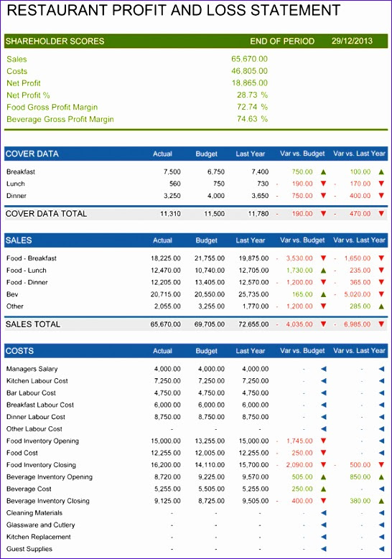The height and width of the screenshot is (559, 392).
Task: Click the Net Profit % label
Action: pyautogui.click(x=28, y=95)
